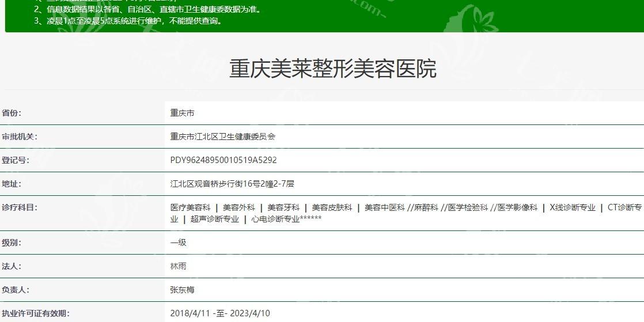Viewport: 644px width, 322px height.
Task: Click the level value 一级
Action: (x=178, y=243)
